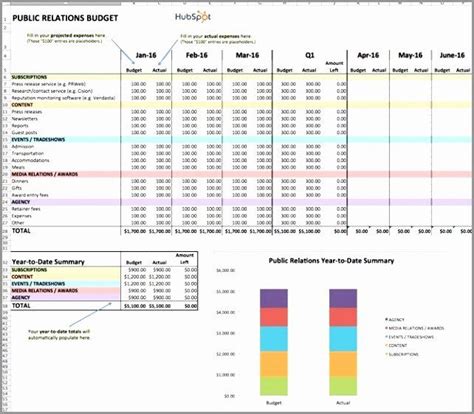Click the PUBLIC RELATIONS BUDGET title cell

65,18
